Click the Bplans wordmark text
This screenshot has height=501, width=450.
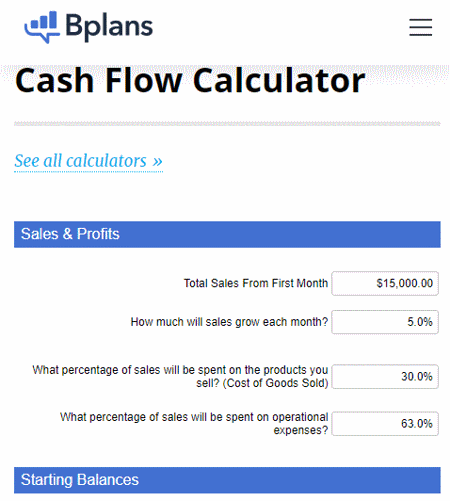click(109, 27)
